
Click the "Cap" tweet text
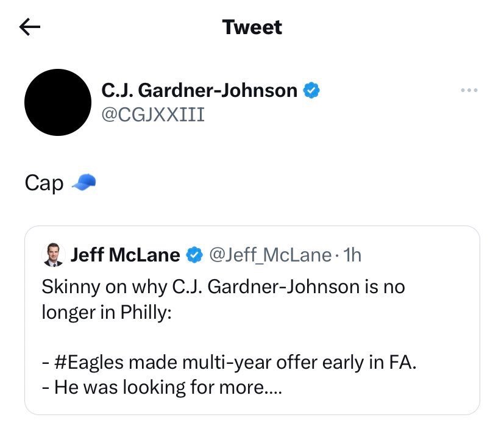[x=44, y=183]
